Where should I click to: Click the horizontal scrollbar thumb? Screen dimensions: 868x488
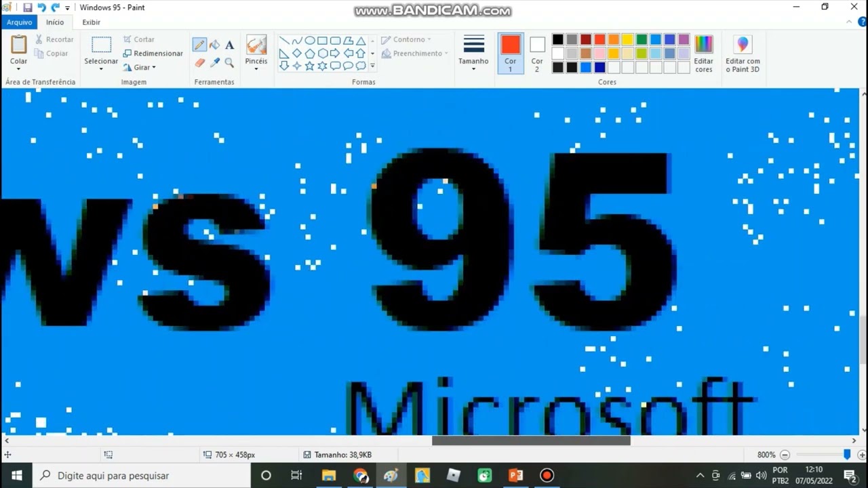click(531, 441)
